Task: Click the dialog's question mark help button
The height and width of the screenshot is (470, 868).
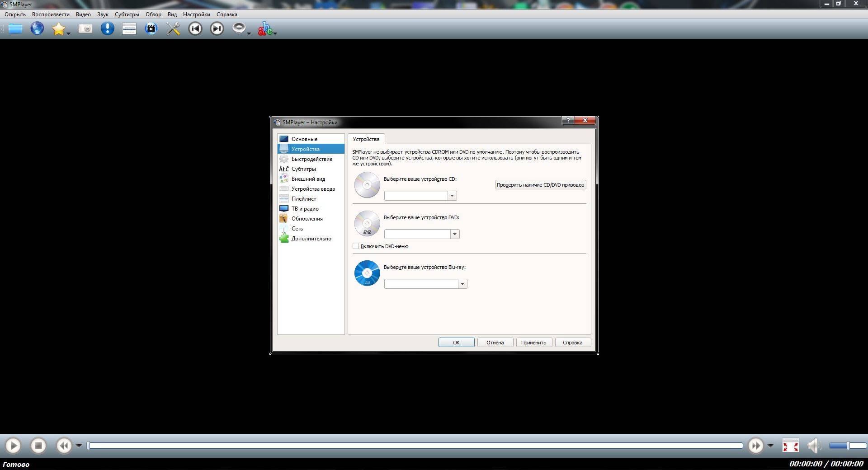Action: [x=568, y=120]
